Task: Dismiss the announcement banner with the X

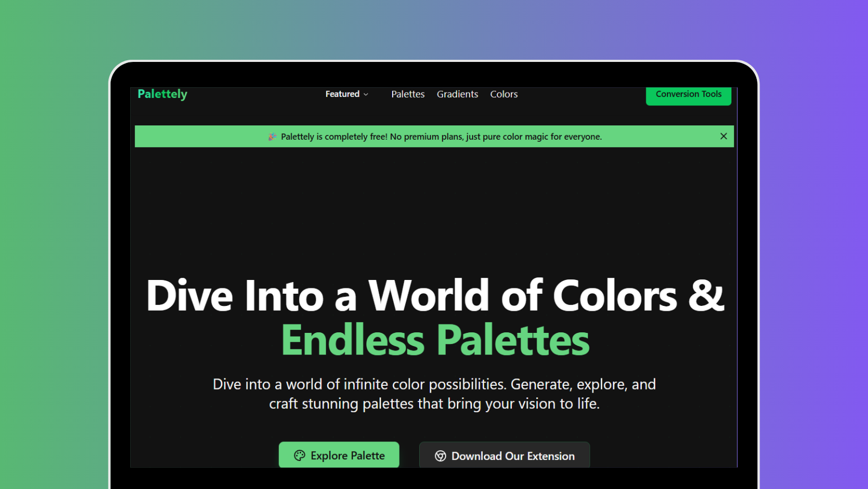Action: click(x=723, y=137)
